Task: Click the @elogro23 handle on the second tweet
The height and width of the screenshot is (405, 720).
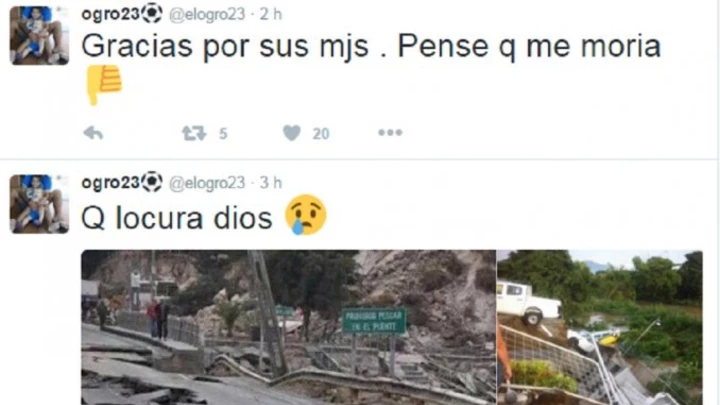Action: (207, 183)
